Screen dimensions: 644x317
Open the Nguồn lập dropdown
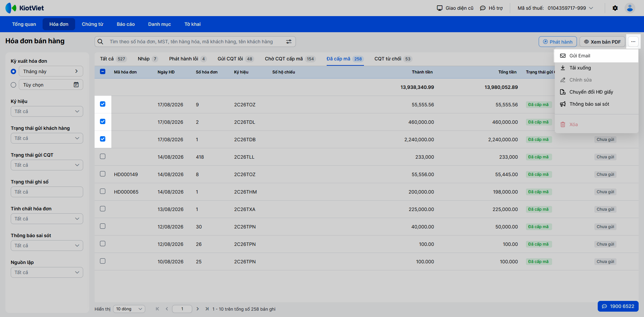tap(47, 272)
